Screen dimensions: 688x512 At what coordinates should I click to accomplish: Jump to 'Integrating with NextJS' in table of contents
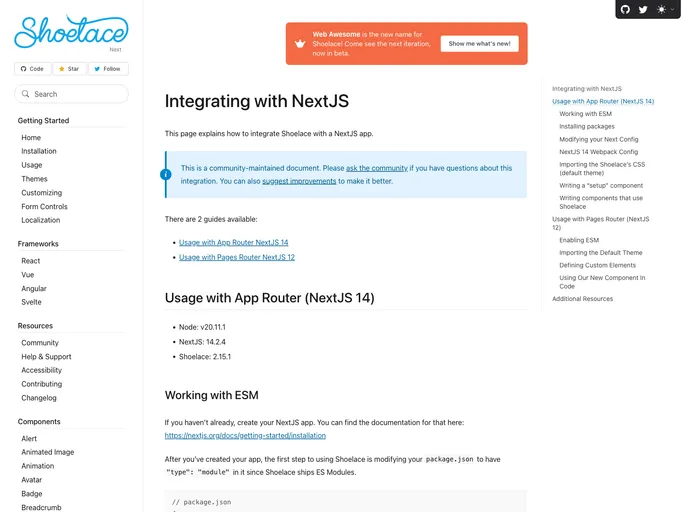click(x=587, y=89)
